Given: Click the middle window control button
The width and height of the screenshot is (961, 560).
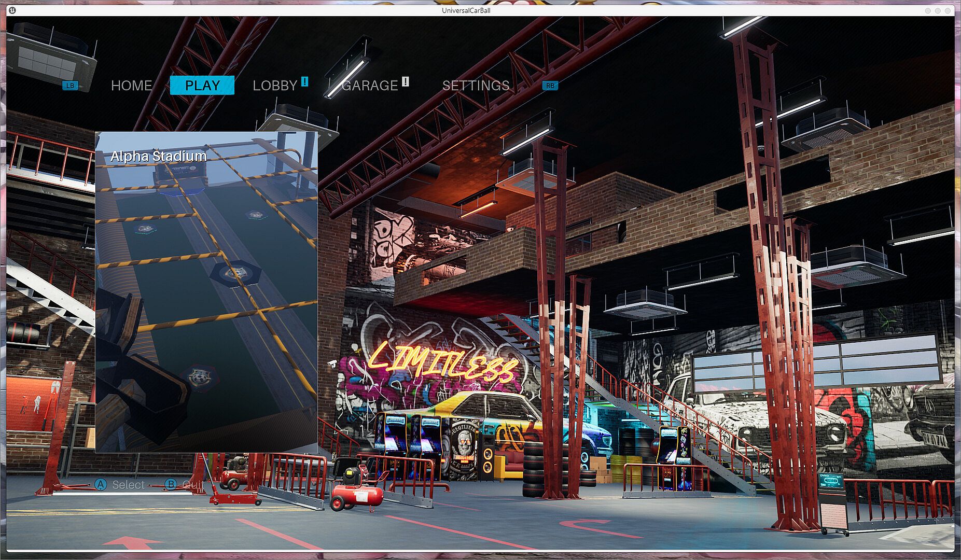Looking at the screenshot, I should tap(938, 10).
